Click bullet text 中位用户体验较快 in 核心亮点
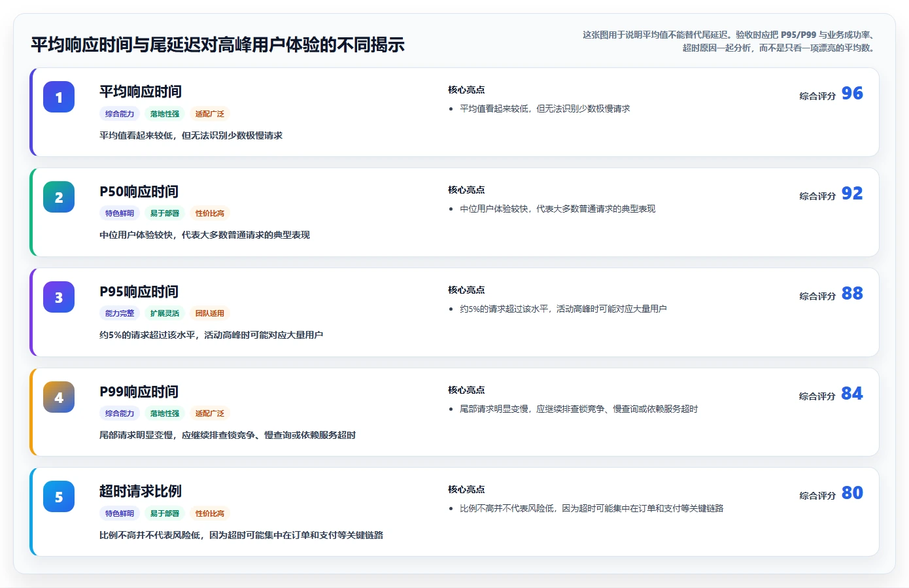Image resolution: width=909 pixels, height=588 pixels. pyautogui.click(x=557, y=209)
